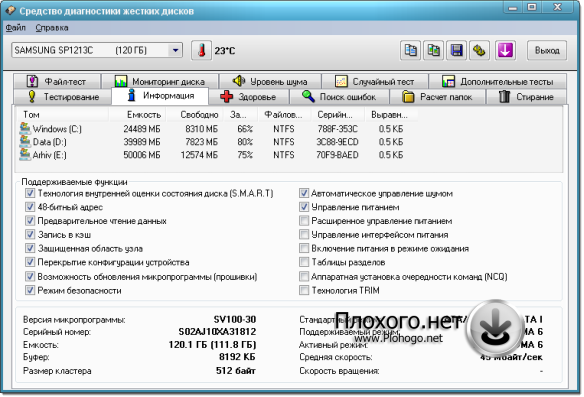The image size is (584, 397).
Task: Click the copy report toolbar icon
Action: tap(410, 50)
